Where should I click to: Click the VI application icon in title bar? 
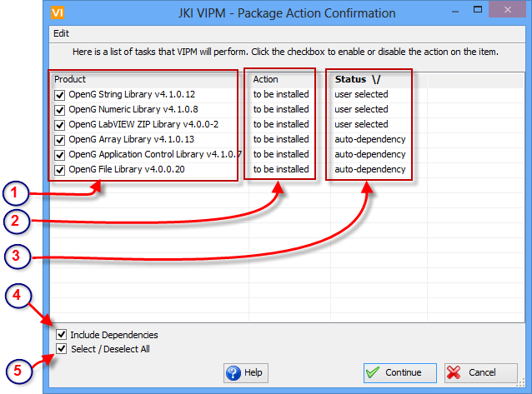58,12
